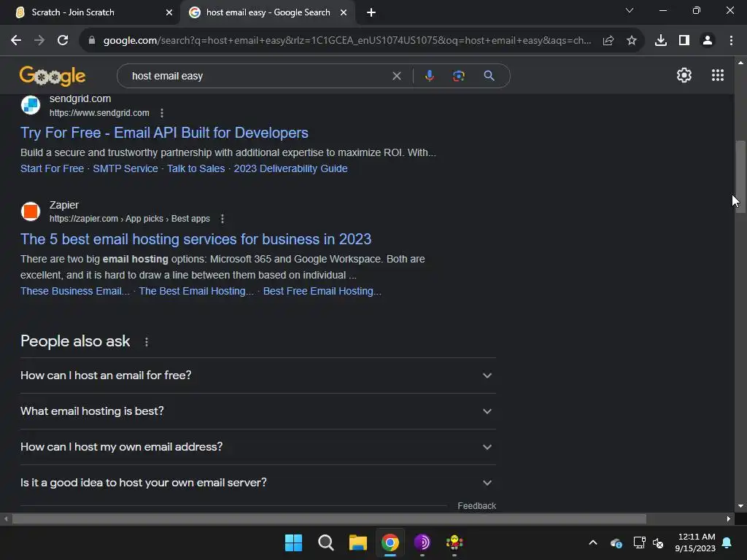Screen dimensions: 747x560
Task: Toggle the Chrome side panel
Action: point(684,41)
